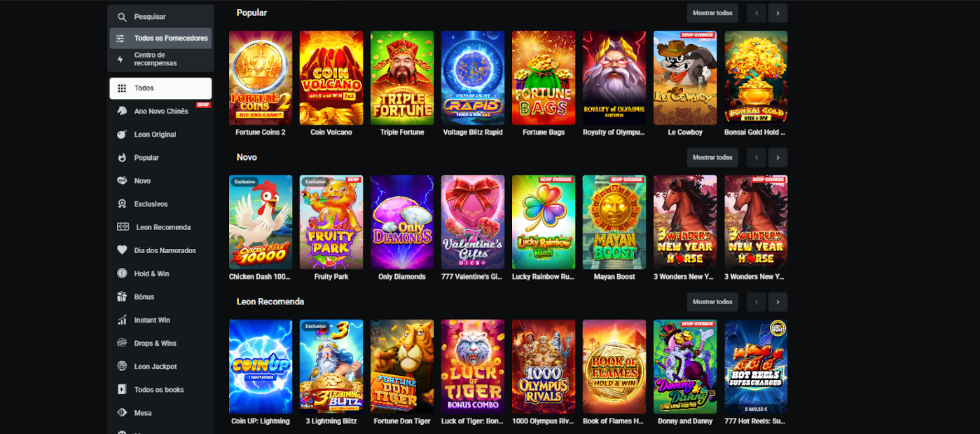
Task: Click the next arrow in Leon Recomenda row
Action: click(x=778, y=301)
